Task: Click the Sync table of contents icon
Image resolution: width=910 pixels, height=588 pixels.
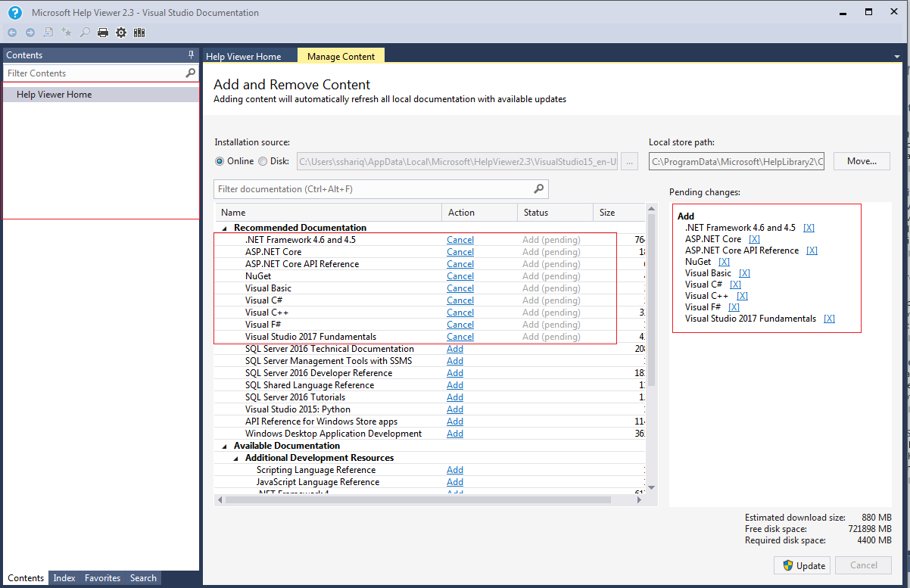Action: point(48,33)
